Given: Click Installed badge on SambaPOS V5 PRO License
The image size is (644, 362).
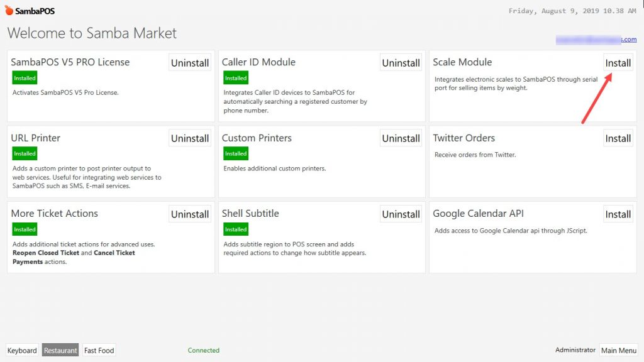Looking at the screenshot, I should coord(25,78).
